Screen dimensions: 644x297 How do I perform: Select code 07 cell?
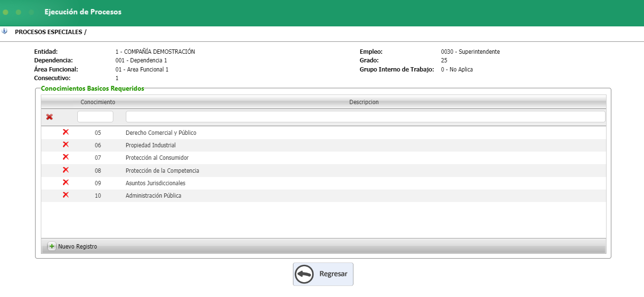coord(98,158)
